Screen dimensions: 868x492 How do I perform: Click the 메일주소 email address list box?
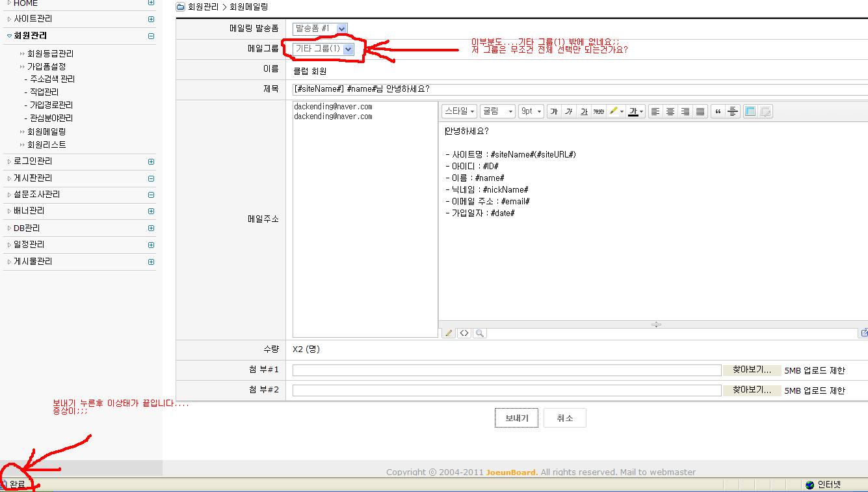(365, 219)
